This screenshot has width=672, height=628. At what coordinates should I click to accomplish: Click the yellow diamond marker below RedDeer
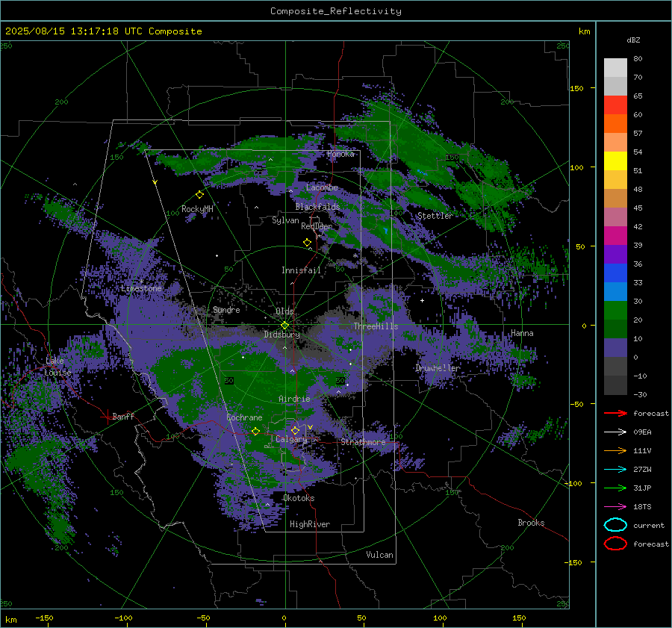coord(307,243)
